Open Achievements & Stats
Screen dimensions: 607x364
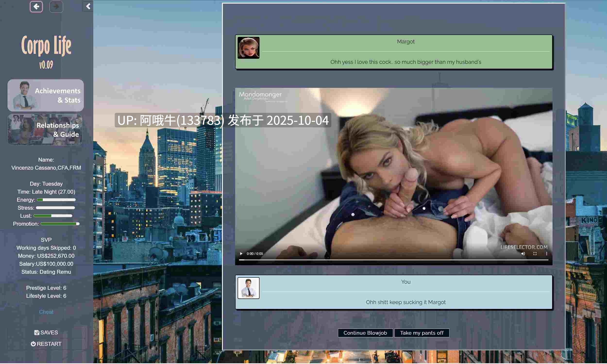pos(46,95)
